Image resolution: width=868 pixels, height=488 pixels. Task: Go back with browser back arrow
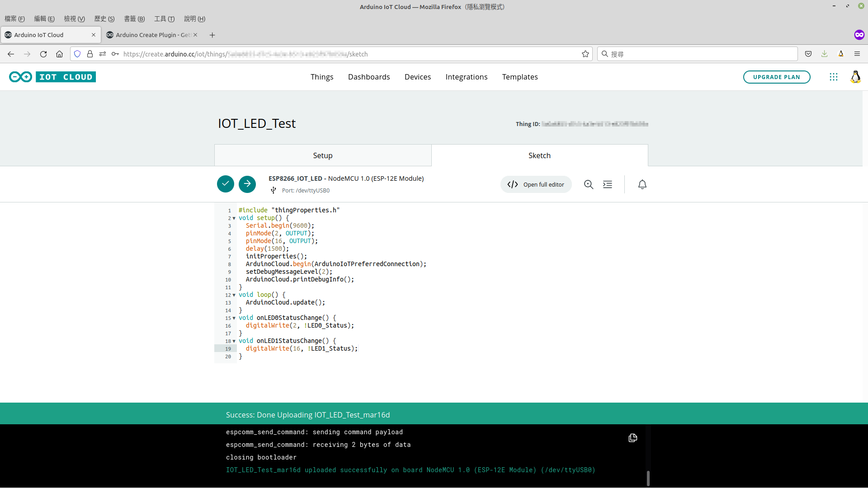coord(11,54)
